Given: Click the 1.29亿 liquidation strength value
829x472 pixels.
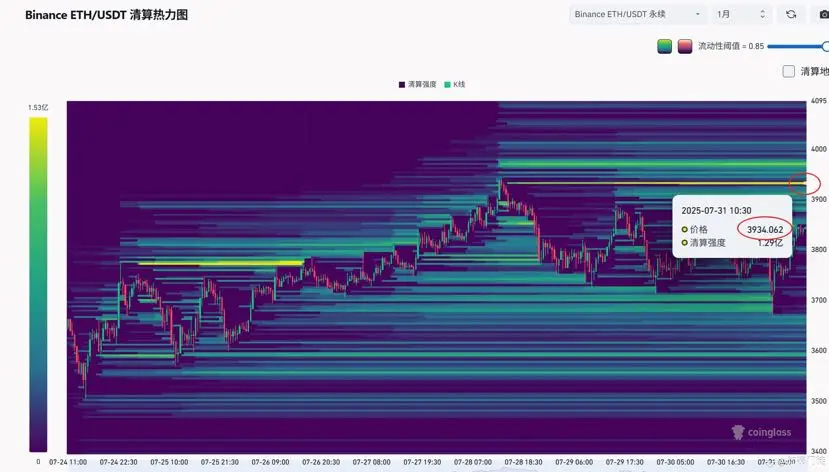Looking at the screenshot, I should click(770, 243).
